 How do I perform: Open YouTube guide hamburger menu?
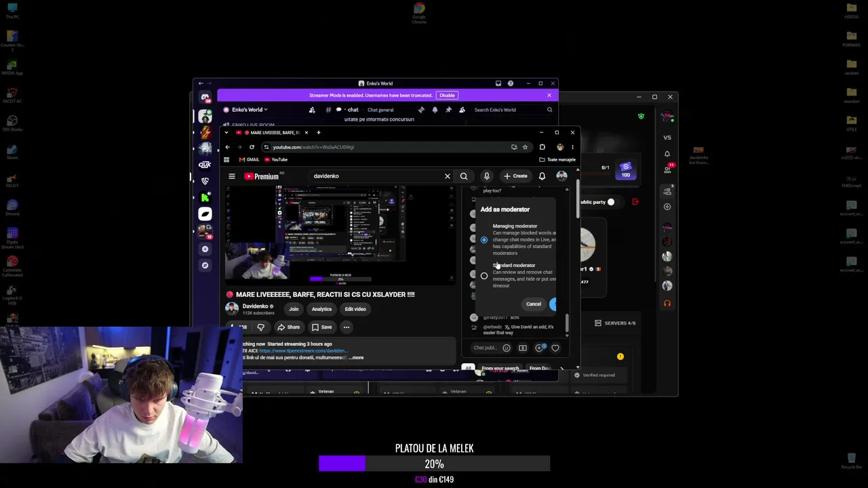232,176
